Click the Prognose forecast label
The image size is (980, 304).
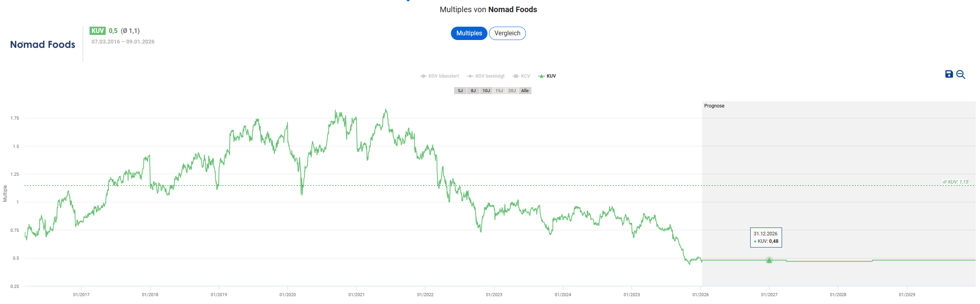coord(714,106)
